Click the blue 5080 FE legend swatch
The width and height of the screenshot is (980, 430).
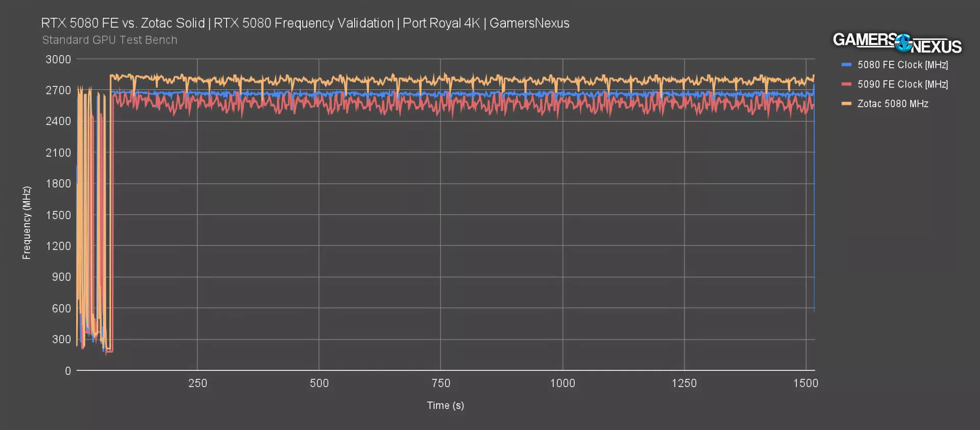pos(846,65)
